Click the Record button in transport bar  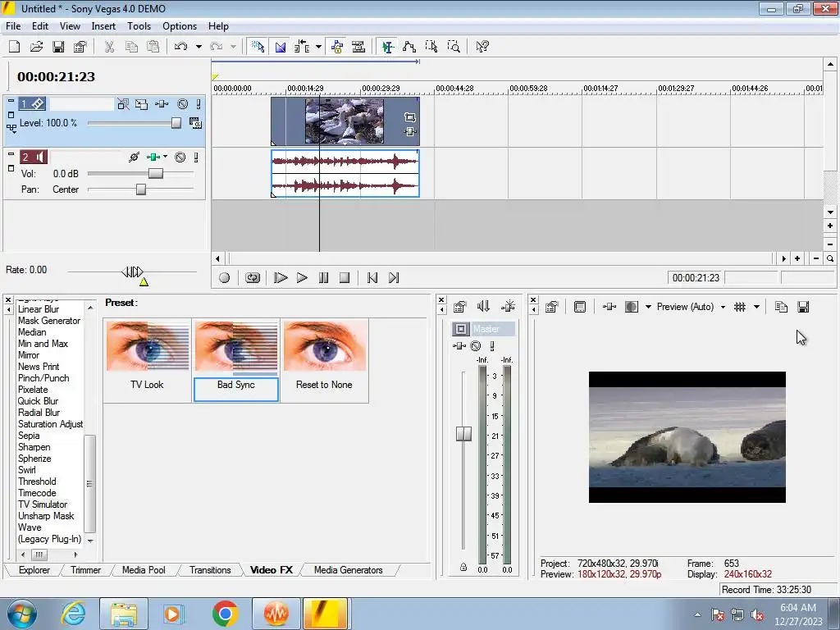coord(225,277)
